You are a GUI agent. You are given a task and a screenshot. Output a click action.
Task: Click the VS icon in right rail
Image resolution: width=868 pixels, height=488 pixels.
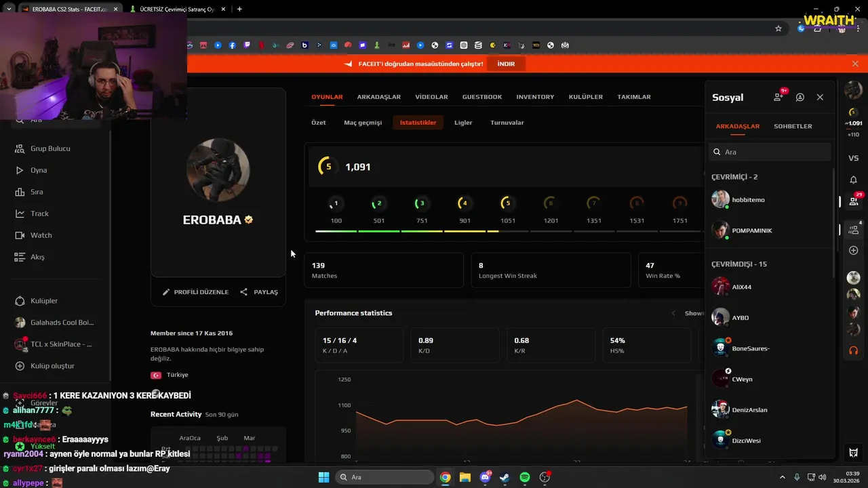[854, 158]
